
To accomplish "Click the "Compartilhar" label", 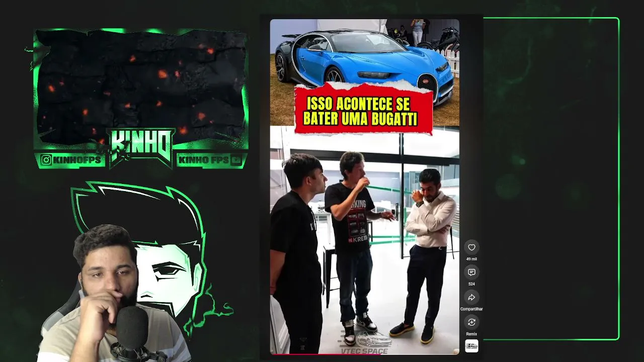I will (471, 309).
